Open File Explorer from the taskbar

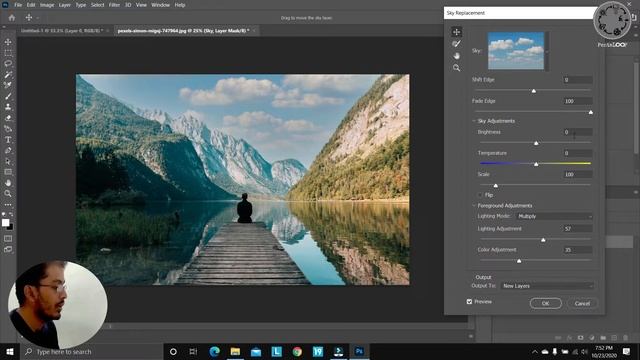(235, 351)
